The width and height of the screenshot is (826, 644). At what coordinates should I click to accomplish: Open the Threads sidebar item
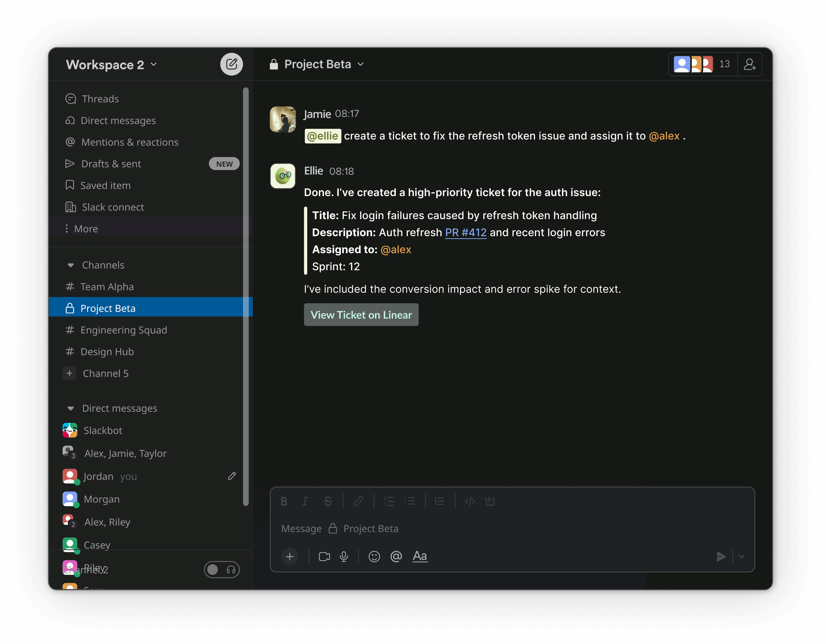(x=100, y=99)
